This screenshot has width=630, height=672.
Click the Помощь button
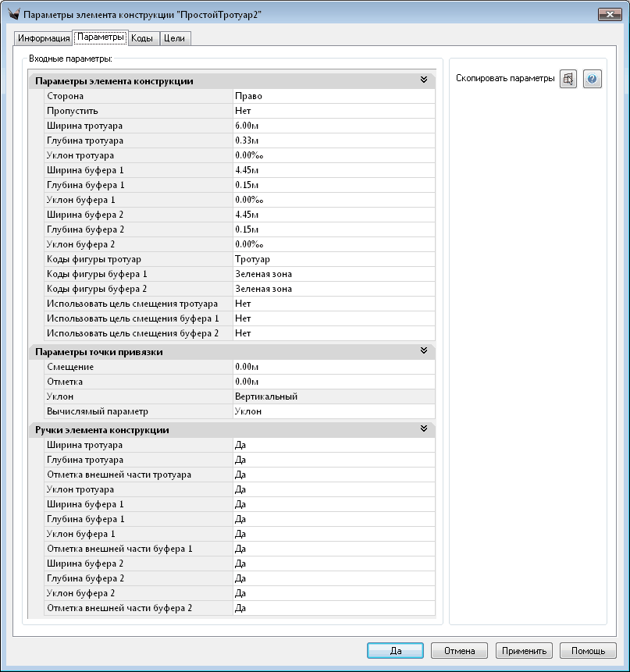tap(588, 650)
